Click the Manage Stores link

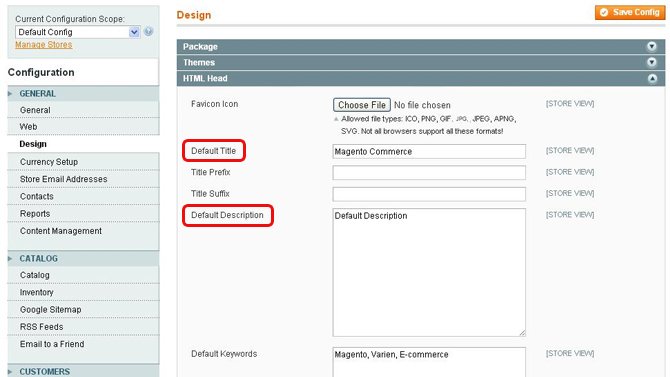click(44, 44)
